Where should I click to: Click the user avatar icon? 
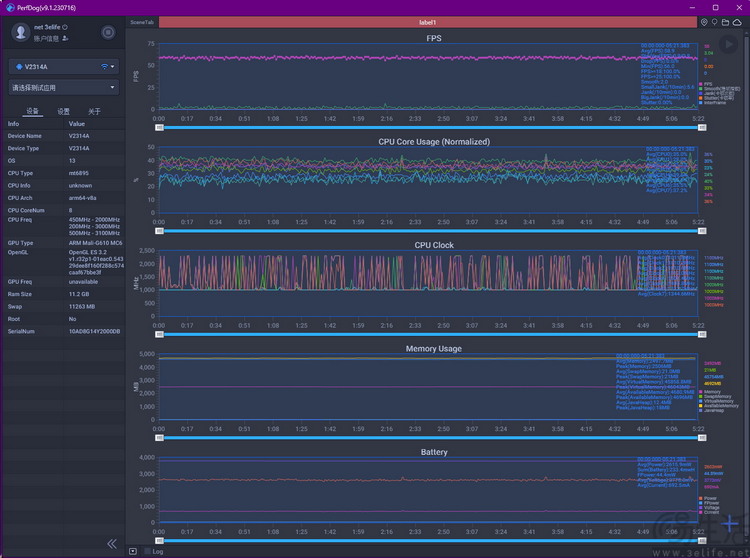pyautogui.click(x=21, y=32)
